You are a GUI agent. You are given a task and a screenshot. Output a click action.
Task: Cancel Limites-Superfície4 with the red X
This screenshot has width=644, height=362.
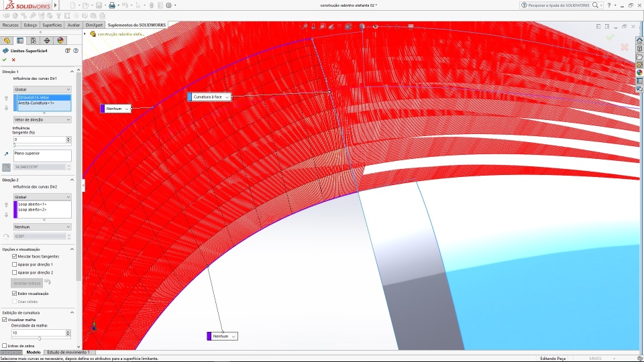pyautogui.click(x=13, y=60)
